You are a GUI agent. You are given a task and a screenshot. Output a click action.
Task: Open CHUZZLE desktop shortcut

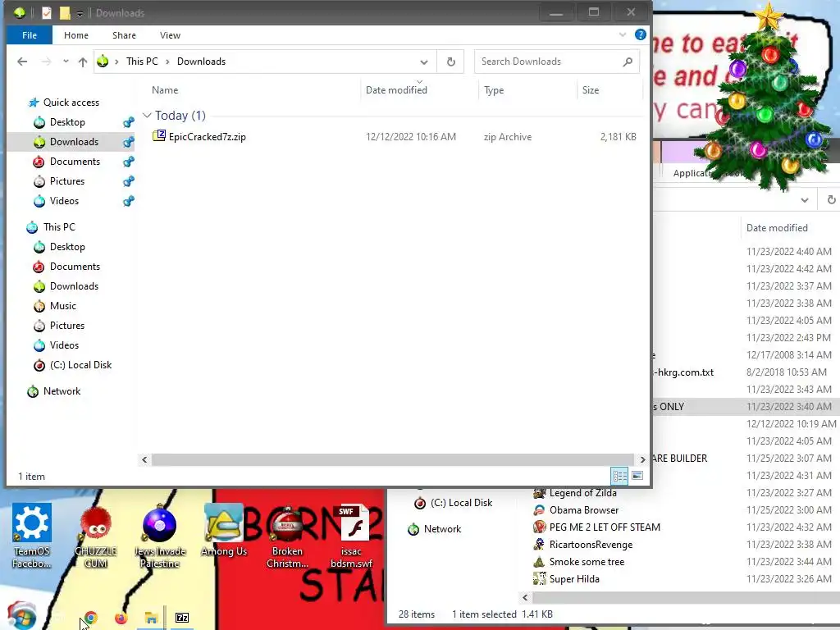96,536
